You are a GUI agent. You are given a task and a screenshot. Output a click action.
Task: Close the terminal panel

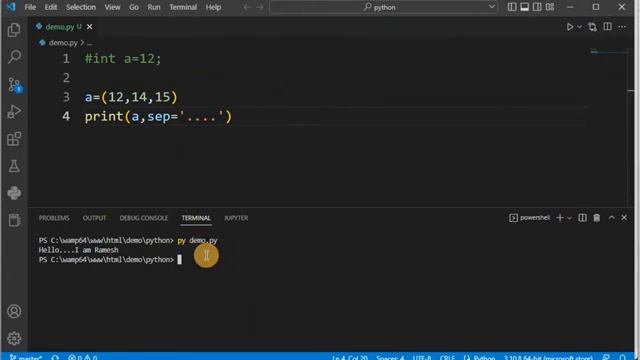[x=624, y=218]
